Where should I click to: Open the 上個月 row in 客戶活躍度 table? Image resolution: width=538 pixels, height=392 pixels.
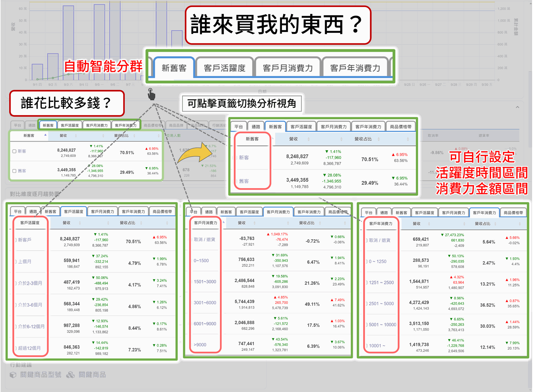(x=25, y=262)
